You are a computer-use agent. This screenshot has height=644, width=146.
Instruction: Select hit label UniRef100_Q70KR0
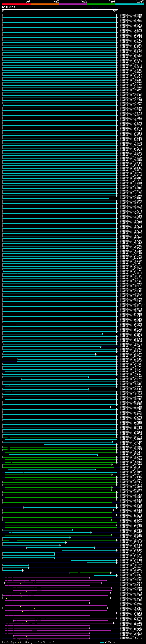pos(131,346)
